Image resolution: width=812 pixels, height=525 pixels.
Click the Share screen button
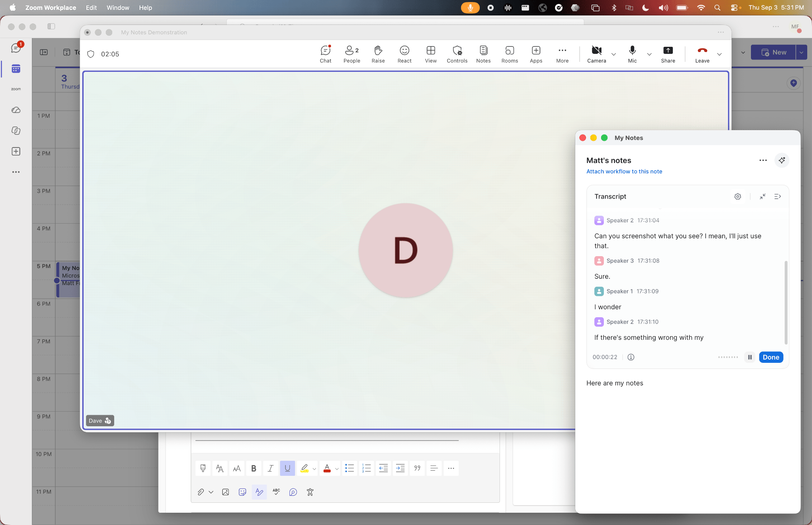coord(668,54)
